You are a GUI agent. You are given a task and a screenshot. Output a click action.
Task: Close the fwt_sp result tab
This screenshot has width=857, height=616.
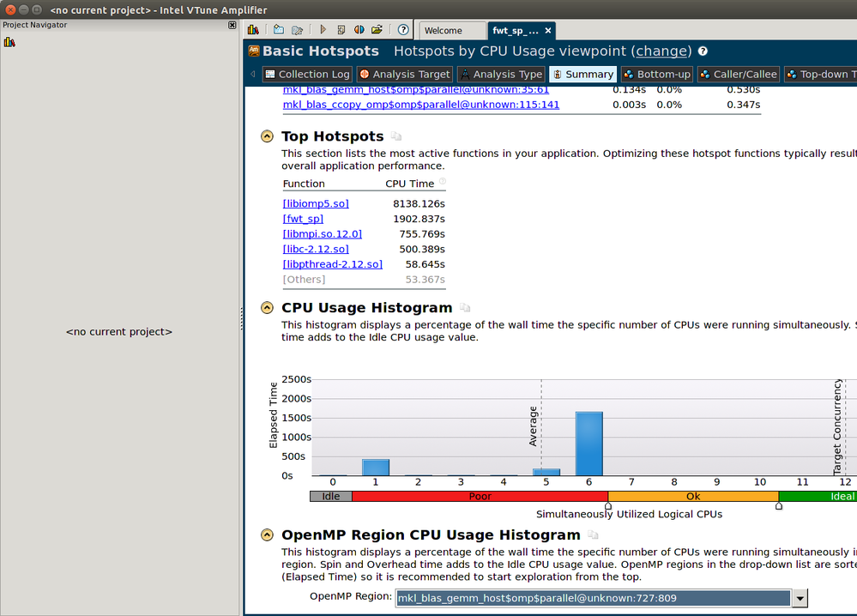(548, 31)
